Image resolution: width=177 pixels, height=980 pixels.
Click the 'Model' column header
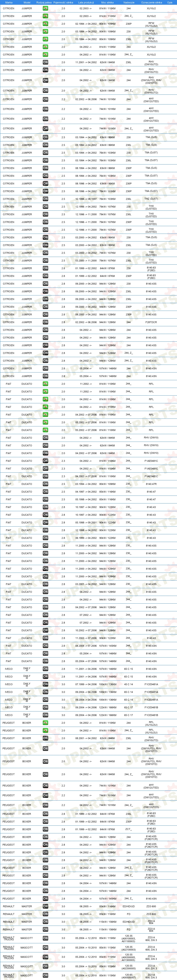[x=26, y=2]
